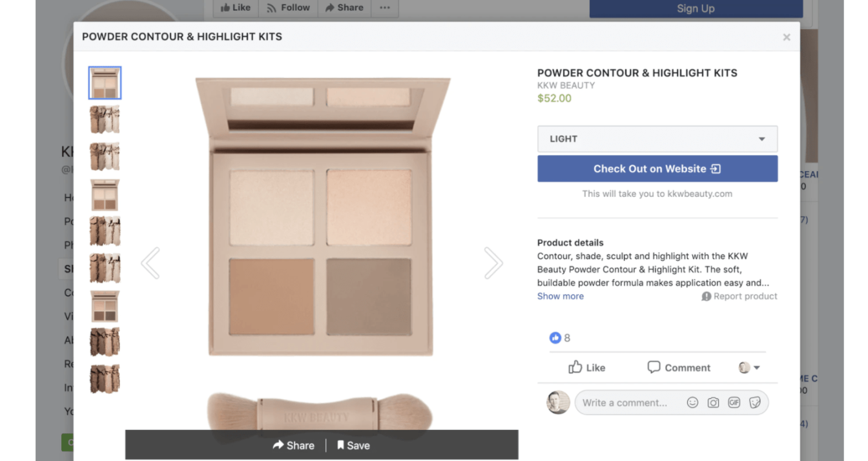Save the product from the image bar

353,445
